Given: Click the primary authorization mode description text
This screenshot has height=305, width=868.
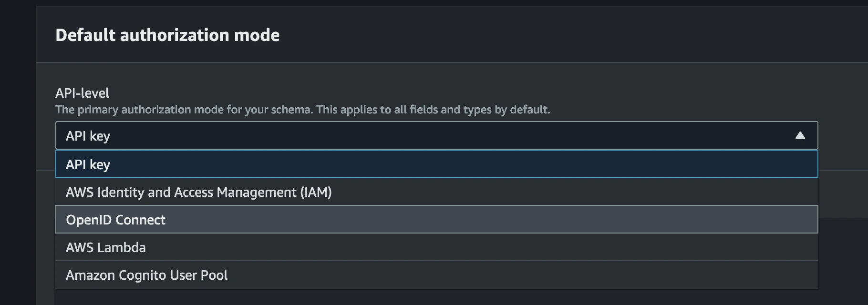Looking at the screenshot, I should pyautogui.click(x=302, y=110).
